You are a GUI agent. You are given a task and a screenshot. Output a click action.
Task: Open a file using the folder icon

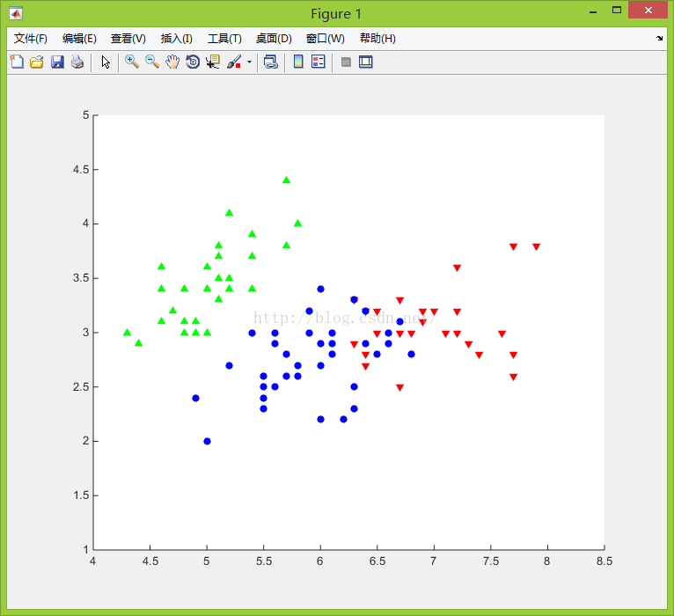(x=37, y=62)
